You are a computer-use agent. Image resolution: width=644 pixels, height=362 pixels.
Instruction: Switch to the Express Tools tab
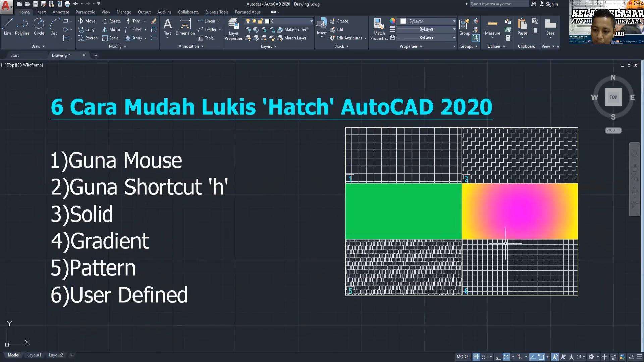pyautogui.click(x=217, y=12)
